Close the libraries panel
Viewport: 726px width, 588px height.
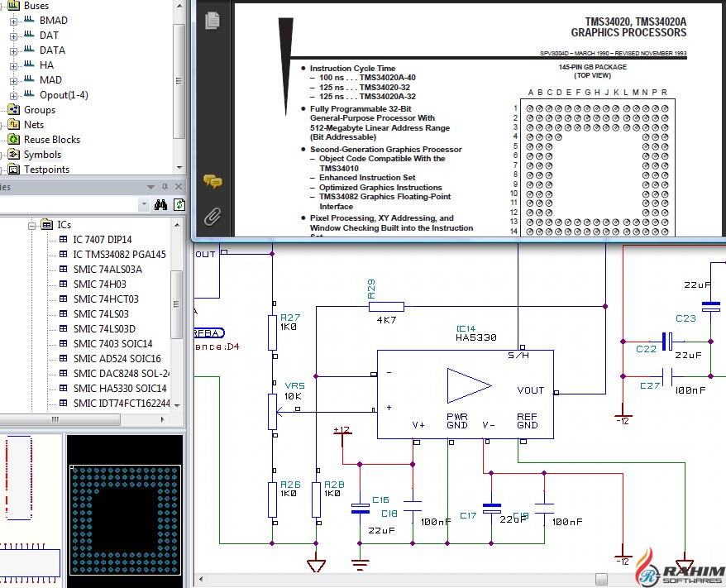point(179,187)
